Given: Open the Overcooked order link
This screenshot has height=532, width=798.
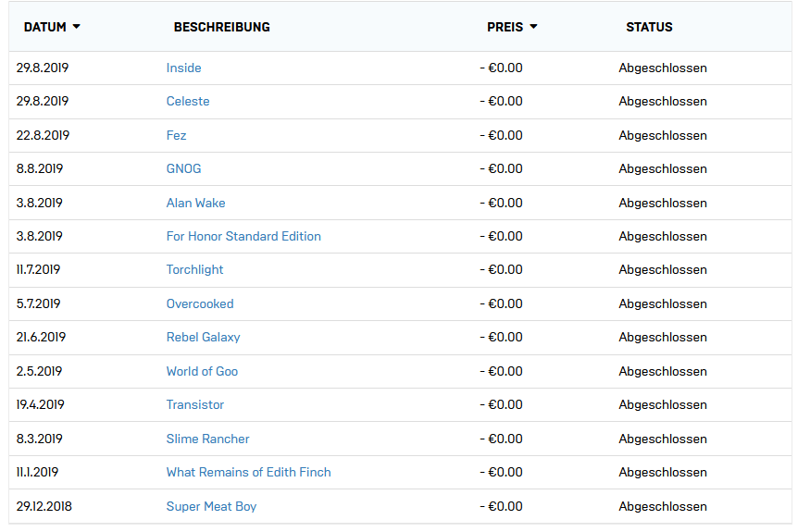Looking at the screenshot, I should [200, 303].
